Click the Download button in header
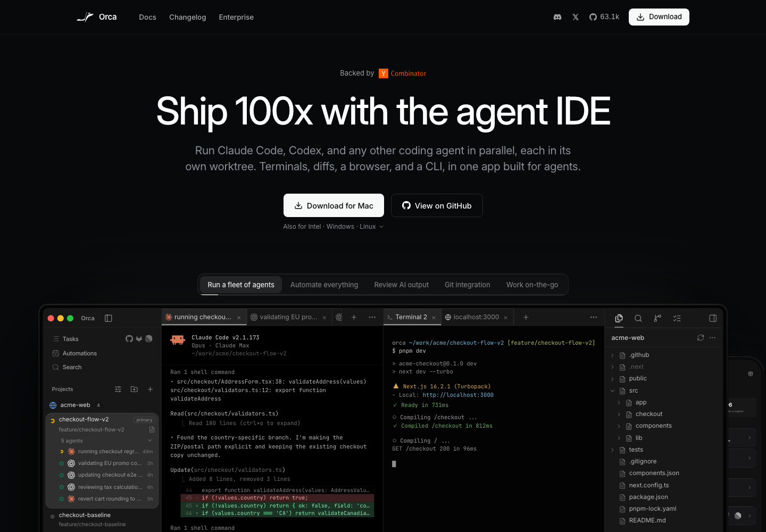This screenshot has width=766, height=532. (x=659, y=17)
